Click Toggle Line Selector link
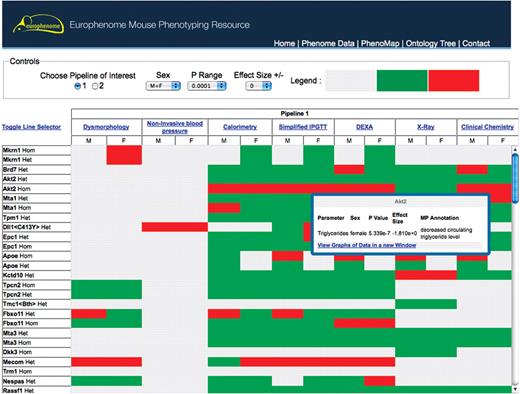The image size is (520, 394). [x=31, y=127]
